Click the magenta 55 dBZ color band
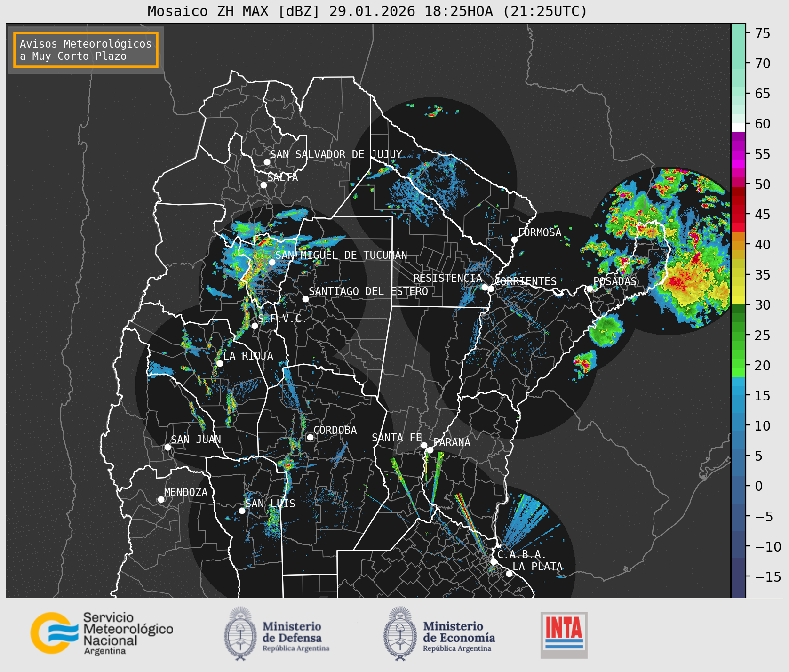This screenshot has height=672, width=789. click(738, 154)
